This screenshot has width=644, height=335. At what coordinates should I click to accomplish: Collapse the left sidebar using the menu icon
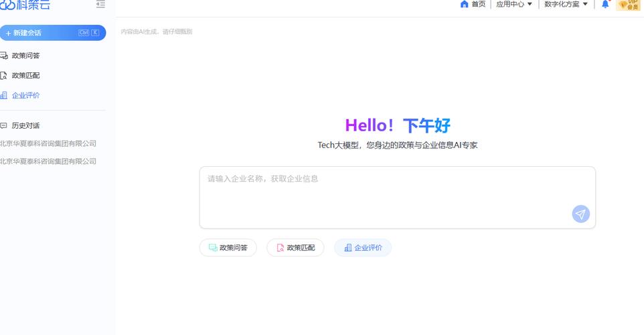tap(100, 5)
